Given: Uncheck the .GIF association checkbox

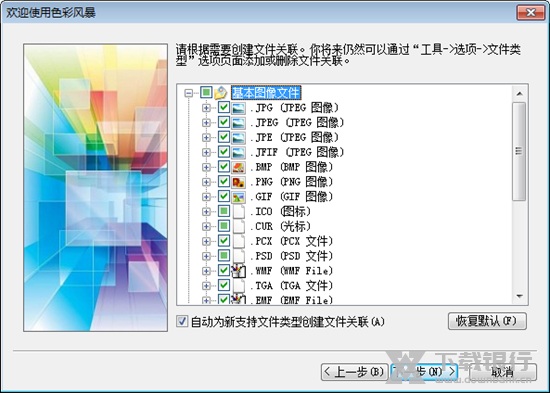Looking at the screenshot, I should 224,196.
